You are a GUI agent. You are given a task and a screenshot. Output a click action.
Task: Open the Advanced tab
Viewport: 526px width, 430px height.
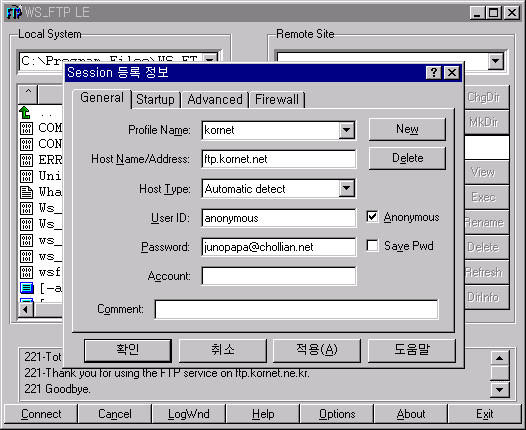point(215,100)
